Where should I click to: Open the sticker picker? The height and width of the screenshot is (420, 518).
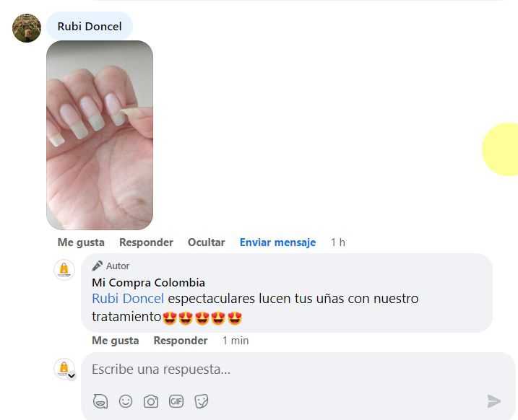201,401
